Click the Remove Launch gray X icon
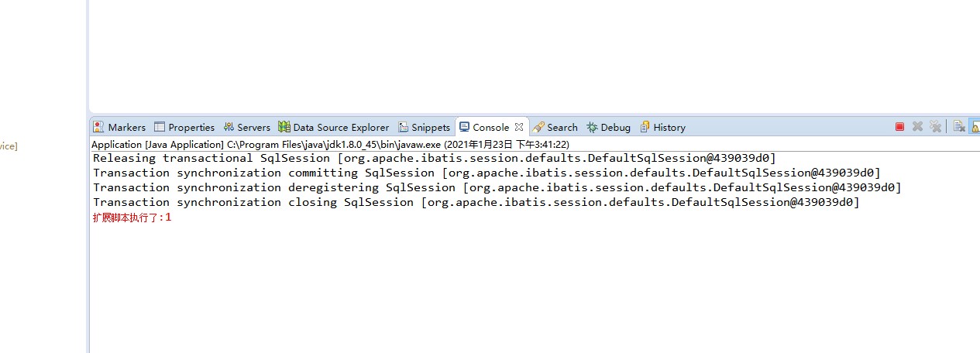The height and width of the screenshot is (353, 980). coord(917,127)
